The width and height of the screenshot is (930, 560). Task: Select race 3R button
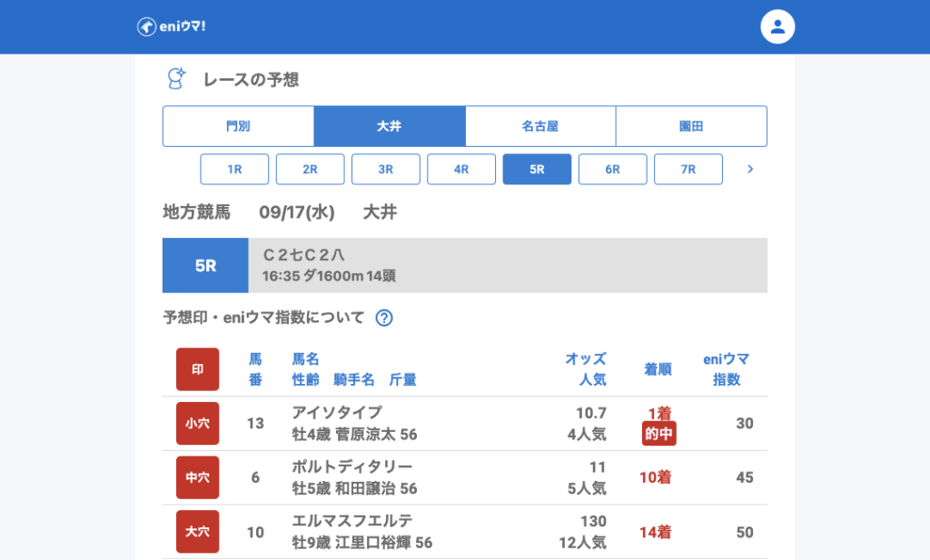tap(386, 169)
